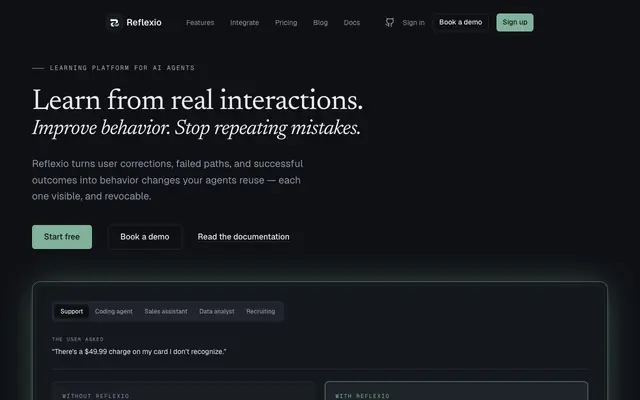Image resolution: width=640 pixels, height=400 pixels.
Task: Open the Recruiting tab
Action: (x=260, y=311)
